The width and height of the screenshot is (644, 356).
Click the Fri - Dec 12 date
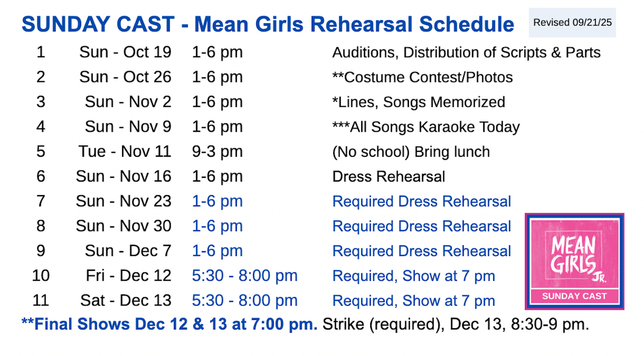coord(128,276)
